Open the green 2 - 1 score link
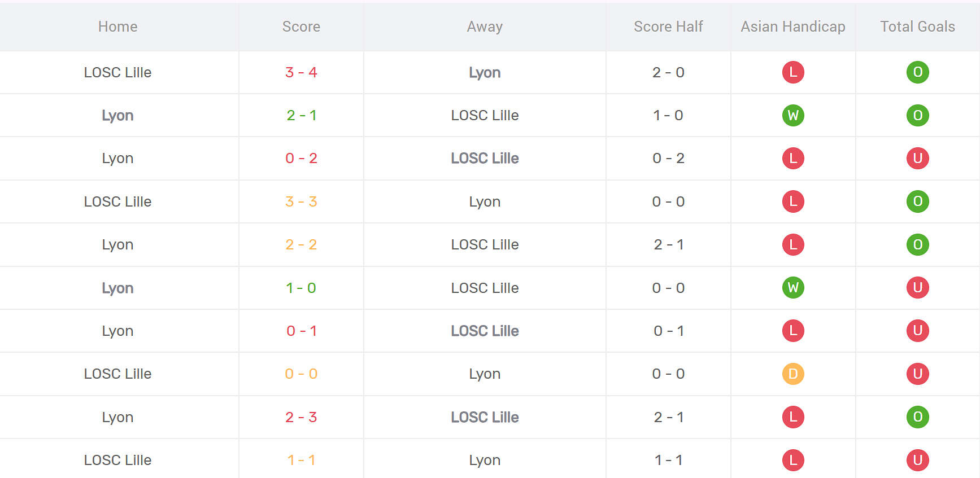 tap(301, 115)
